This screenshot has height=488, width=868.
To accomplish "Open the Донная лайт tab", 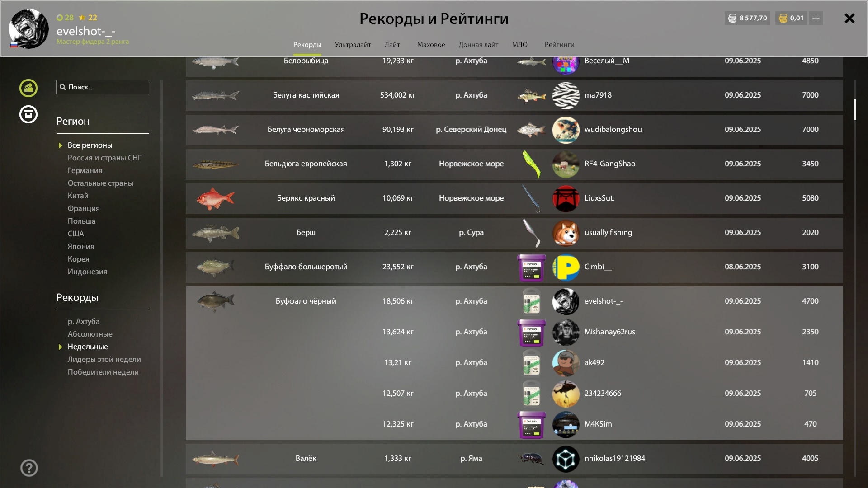I will tap(478, 45).
